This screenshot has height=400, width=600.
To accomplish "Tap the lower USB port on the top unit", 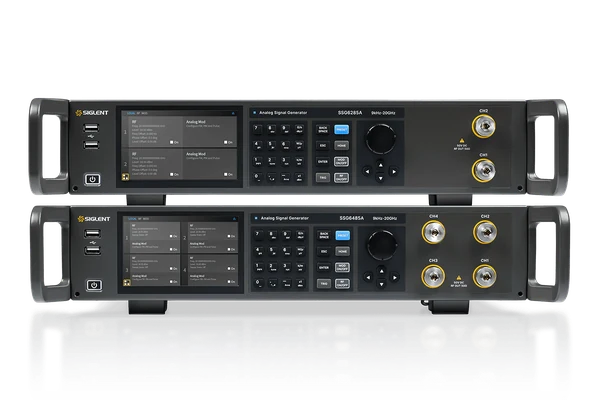I will 91,145.
